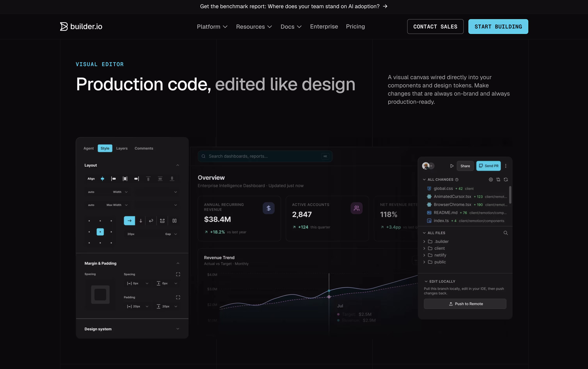Choose the align left icon
This screenshot has width=588, height=369.
click(114, 179)
